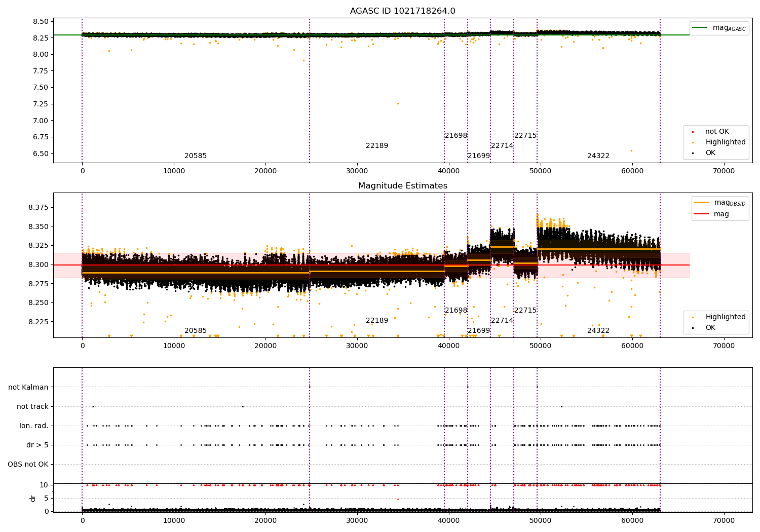The height and width of the screenshot is (532, 760).
Task: Click x-axis tick 50000 under the bottom plot
Action: [540, 520]
